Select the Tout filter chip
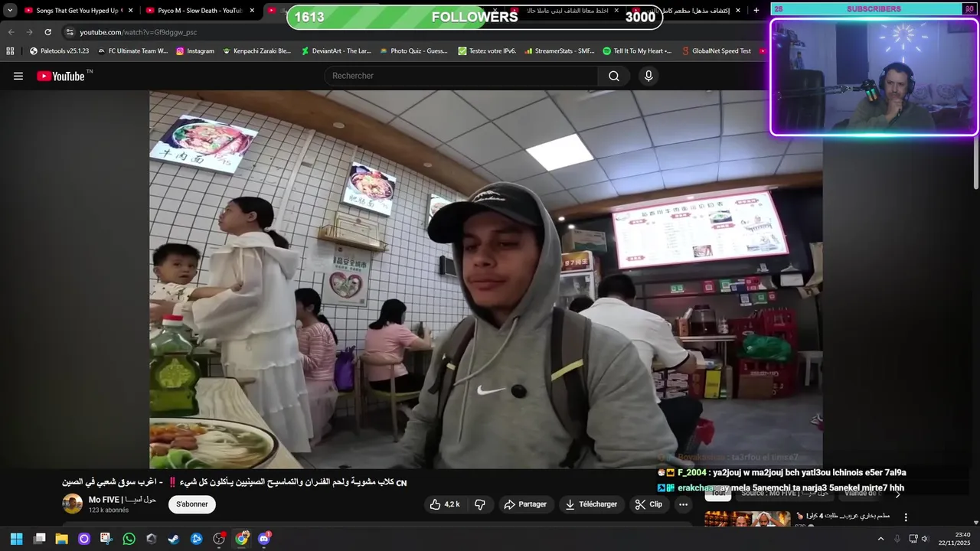The width and height of the screenshot is (980, 551). click(718, 494)
